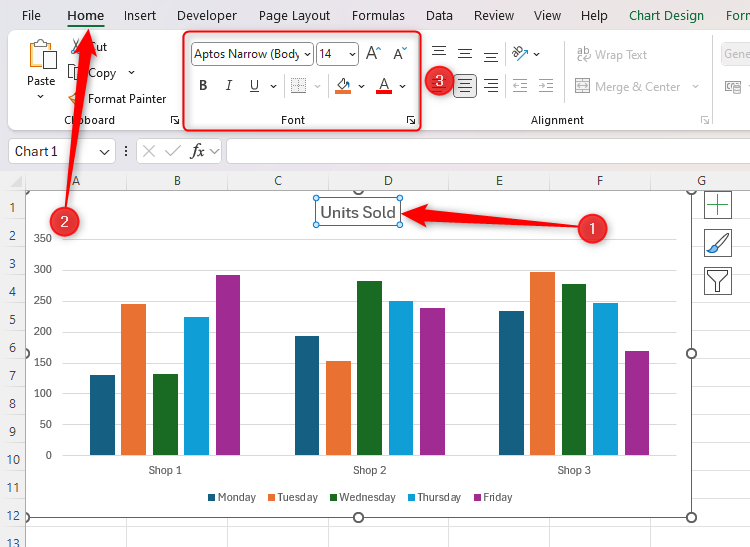Open Chart Elements plus button
Image resolution: width=750 pixels, height=547 pixels.
click(718, 205)
